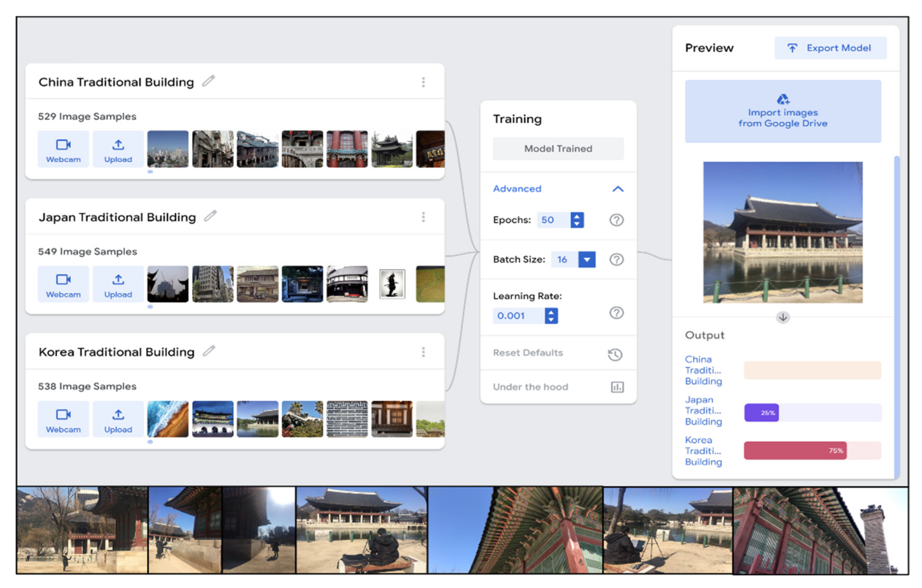
Task: Open the China Traditional Building options menu
Action: click(423, 82)
